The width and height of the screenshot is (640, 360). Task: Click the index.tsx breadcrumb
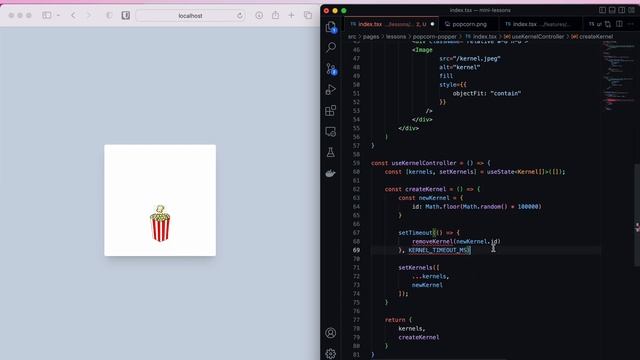(x=481, y=36)
